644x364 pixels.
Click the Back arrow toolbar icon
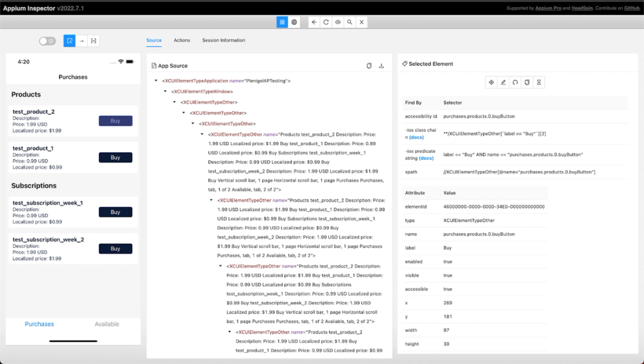[314, 22]
